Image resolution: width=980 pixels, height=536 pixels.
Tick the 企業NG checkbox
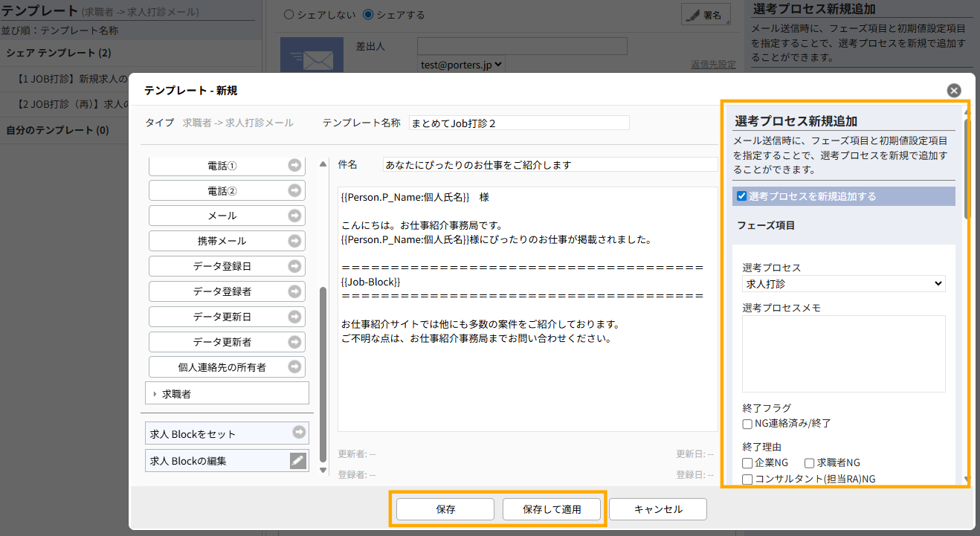(747, 463)
